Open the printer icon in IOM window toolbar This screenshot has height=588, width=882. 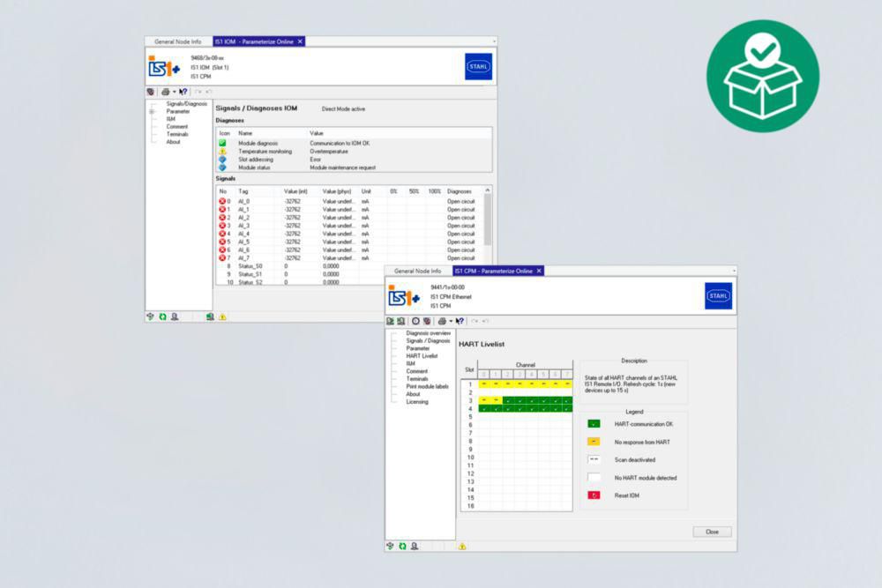(x=166, y=92)
